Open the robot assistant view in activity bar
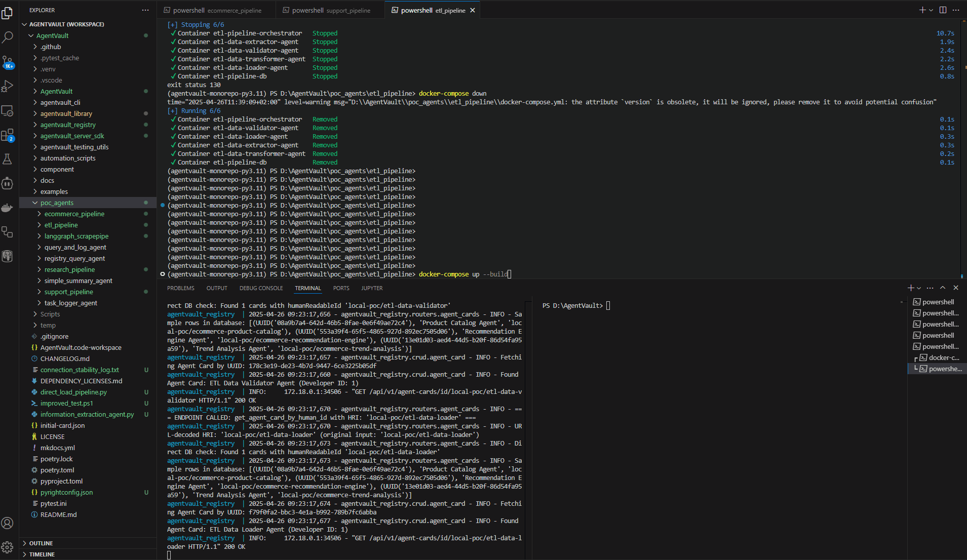This screenshot has width=967, height=560. [7, 183]
